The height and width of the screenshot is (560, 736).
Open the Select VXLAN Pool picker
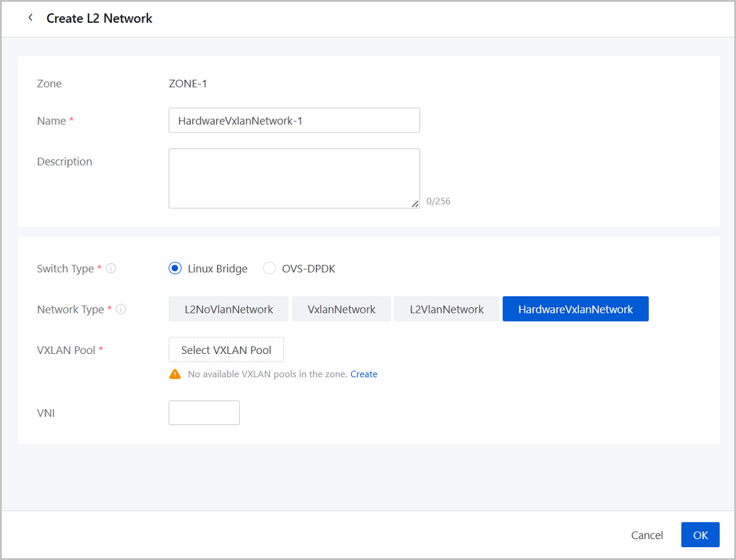click(226, 350)
